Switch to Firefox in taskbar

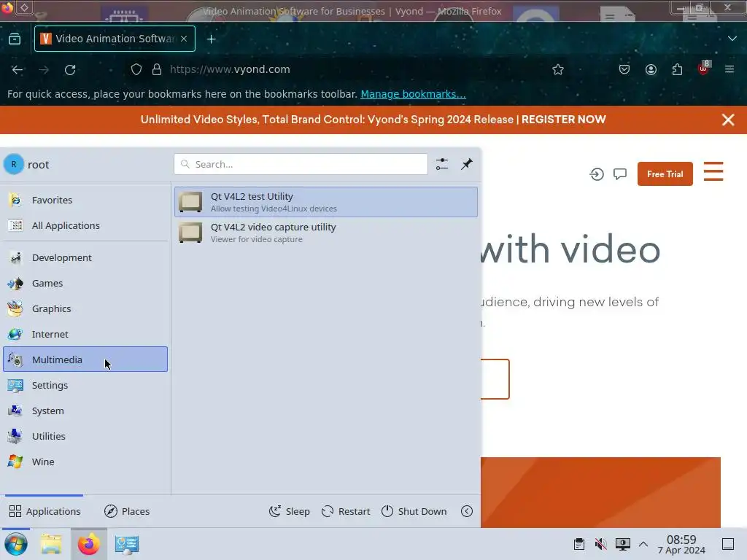coord(89,544)
